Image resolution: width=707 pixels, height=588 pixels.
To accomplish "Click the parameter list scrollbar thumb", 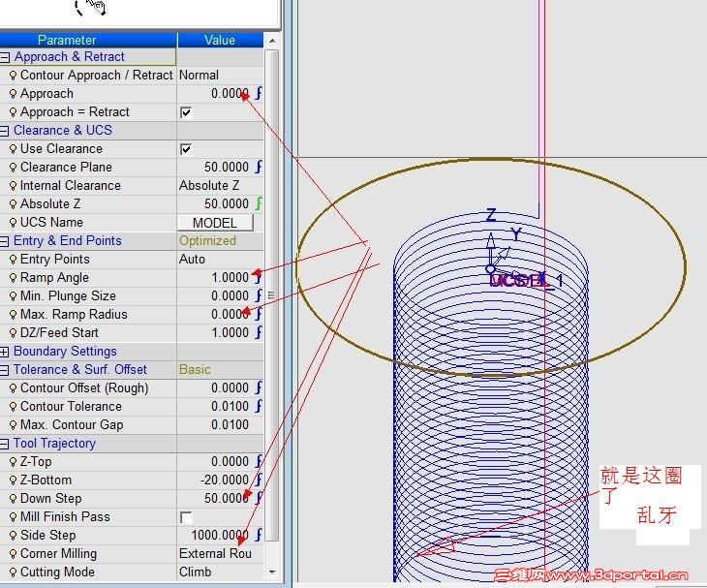I will [272, 295].
